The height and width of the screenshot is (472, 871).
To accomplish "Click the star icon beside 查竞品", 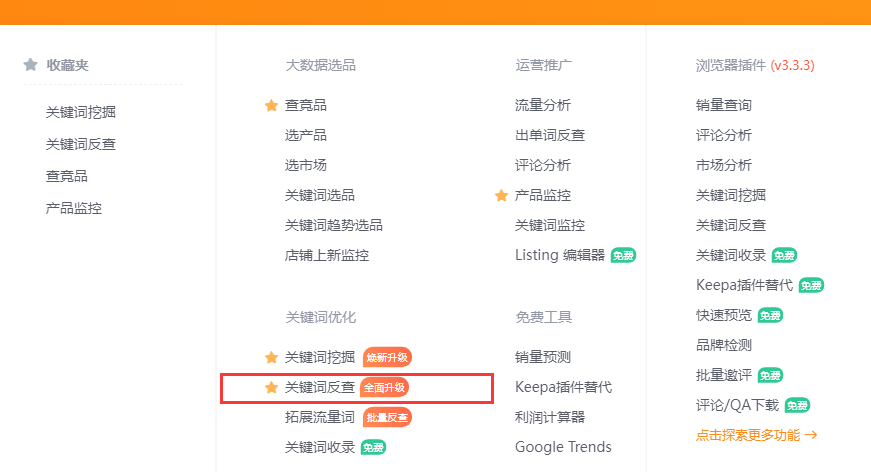I will 271,105.
